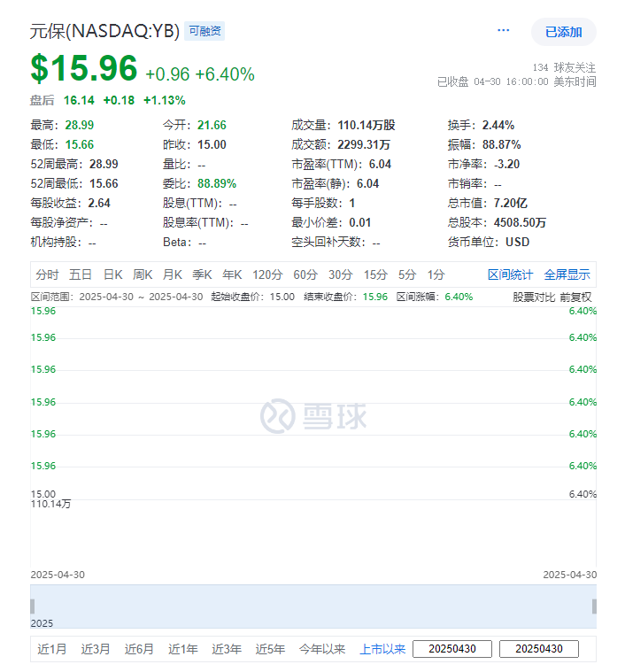Image resolution: width=625 pixels, height=672 pixels.
Task: Open 区间统计 range statistics
Action: click(511, 274)
